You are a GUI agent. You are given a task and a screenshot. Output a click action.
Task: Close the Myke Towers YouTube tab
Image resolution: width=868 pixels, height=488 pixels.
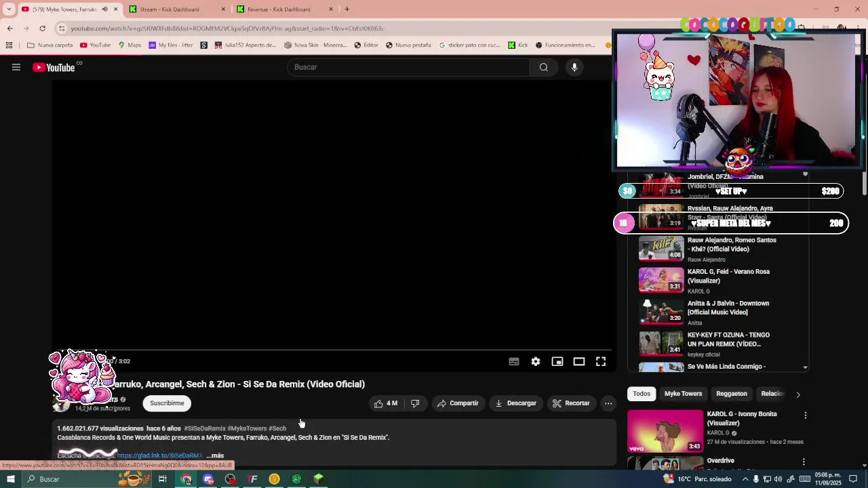(115, 9)
